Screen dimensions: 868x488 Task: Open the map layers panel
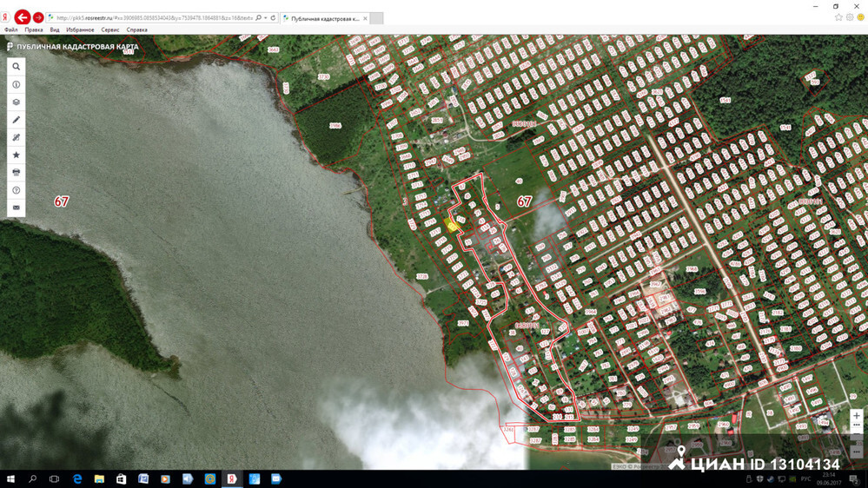(16, 102)
